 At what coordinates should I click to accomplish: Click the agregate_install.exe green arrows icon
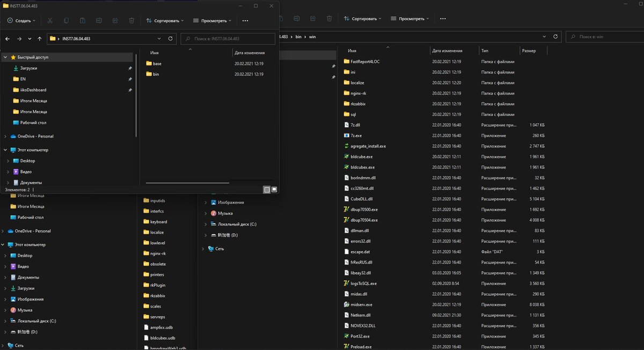click(347, 146)
